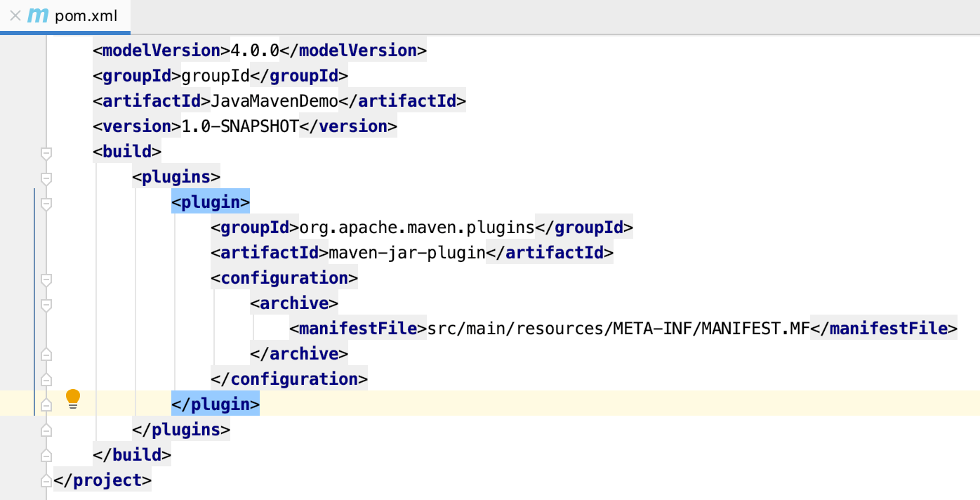Click the Maven file icon on the tab
The image size is (980, 500).
tap(38, 15)
